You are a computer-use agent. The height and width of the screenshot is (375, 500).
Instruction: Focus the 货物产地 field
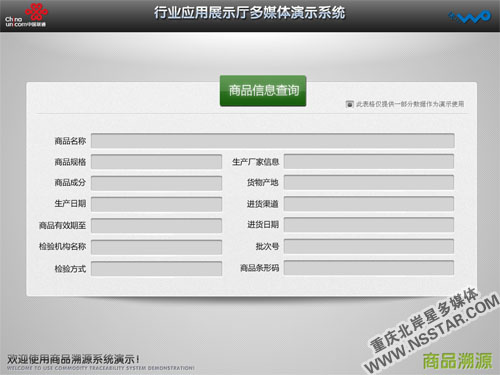369,182
